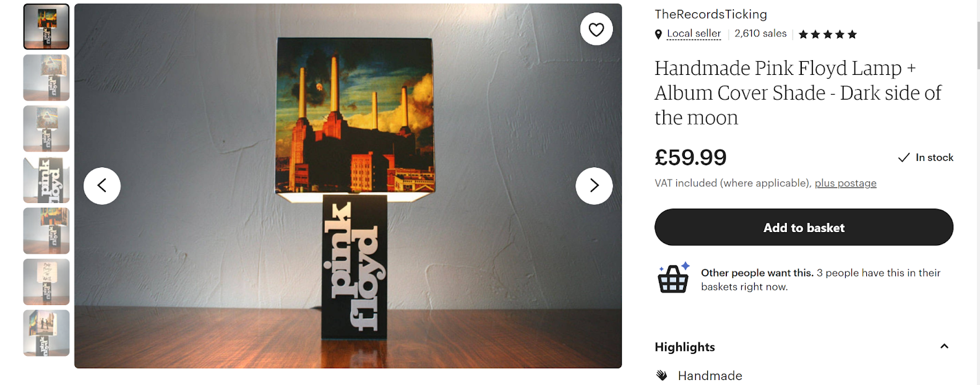Click the Handmade hand icon under Highlights

coord(661,375)
